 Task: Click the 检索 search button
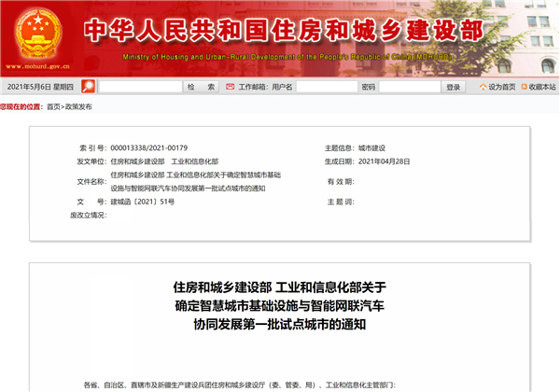click(x=201, y=87)
